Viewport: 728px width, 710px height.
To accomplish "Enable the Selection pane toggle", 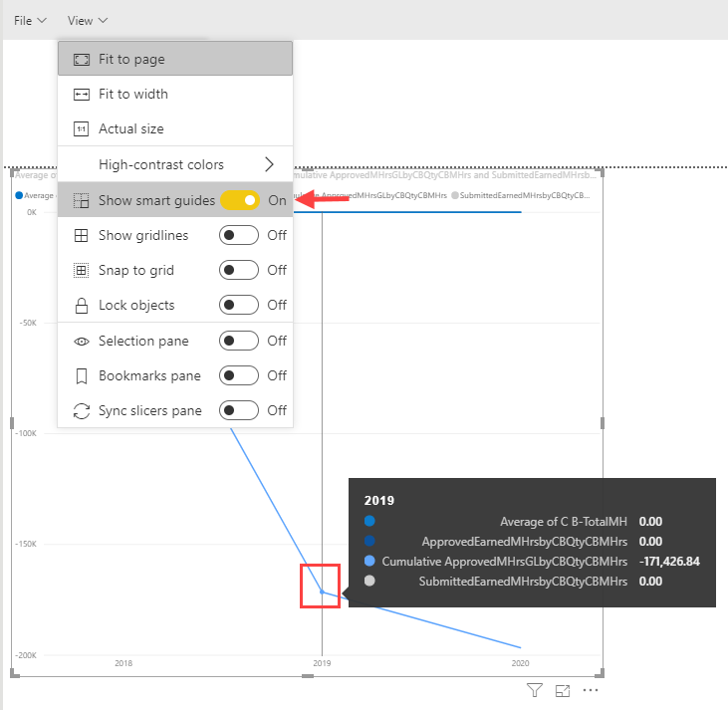I will tap(239, 341).
